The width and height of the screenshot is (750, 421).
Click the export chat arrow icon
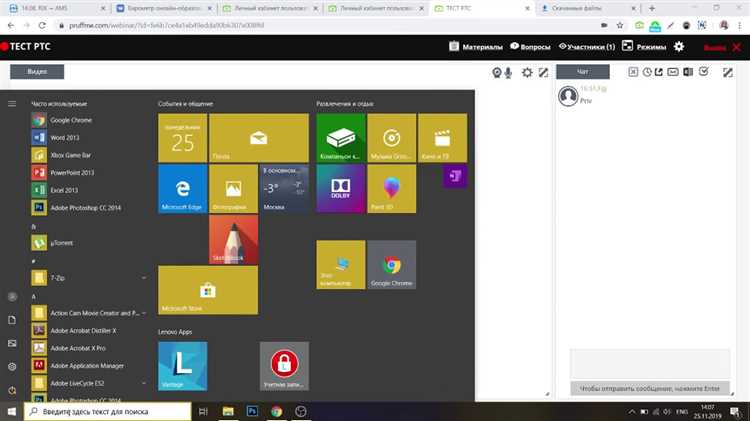coord(659,72)
